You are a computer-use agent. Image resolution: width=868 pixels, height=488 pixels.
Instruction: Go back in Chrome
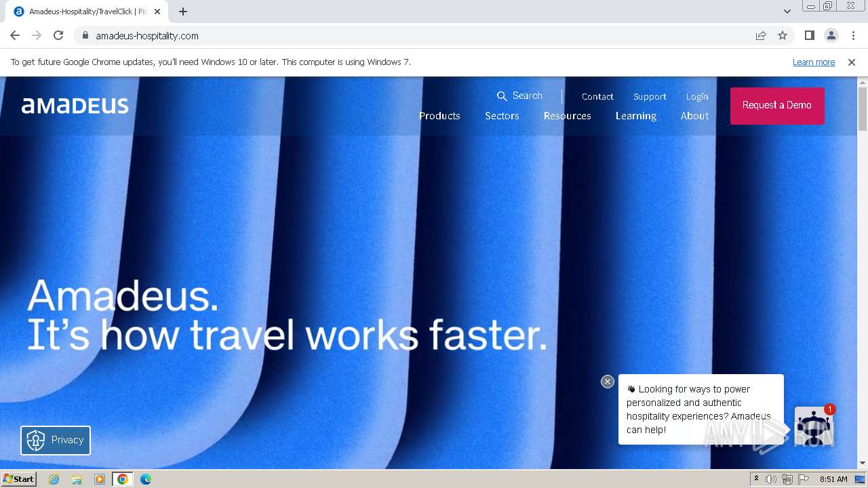pos(15,35)
